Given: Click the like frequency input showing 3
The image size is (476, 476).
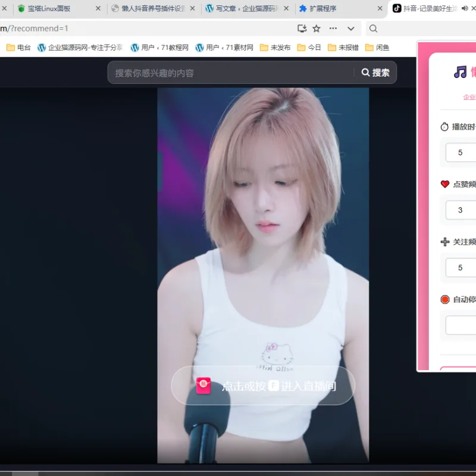Looking at the screenshot, I should pos(461,210).
